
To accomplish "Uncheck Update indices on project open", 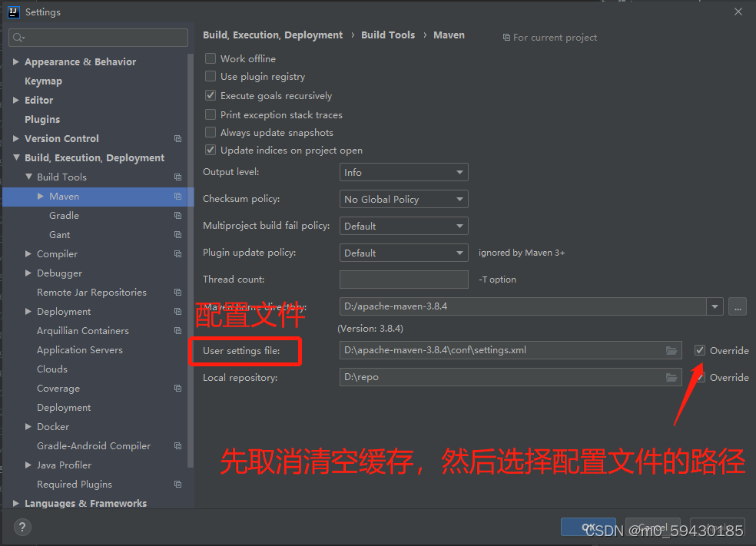I will 211,150.
